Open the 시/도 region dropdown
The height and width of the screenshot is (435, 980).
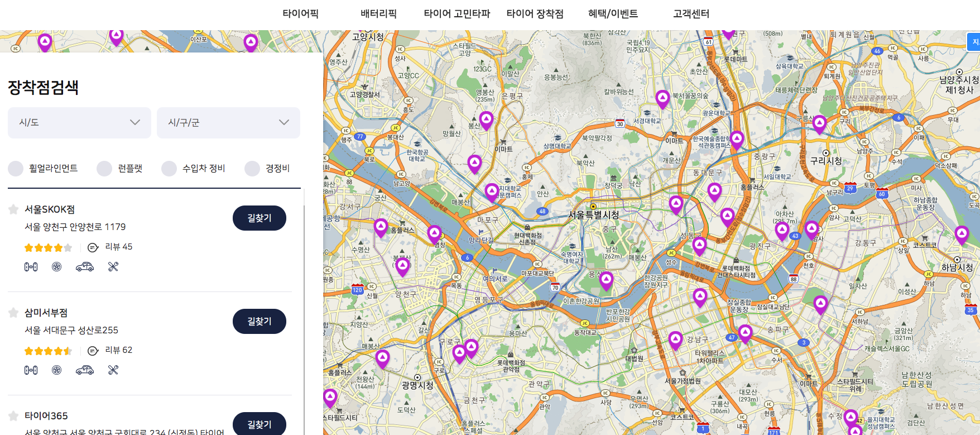click(x=79, y=123)
